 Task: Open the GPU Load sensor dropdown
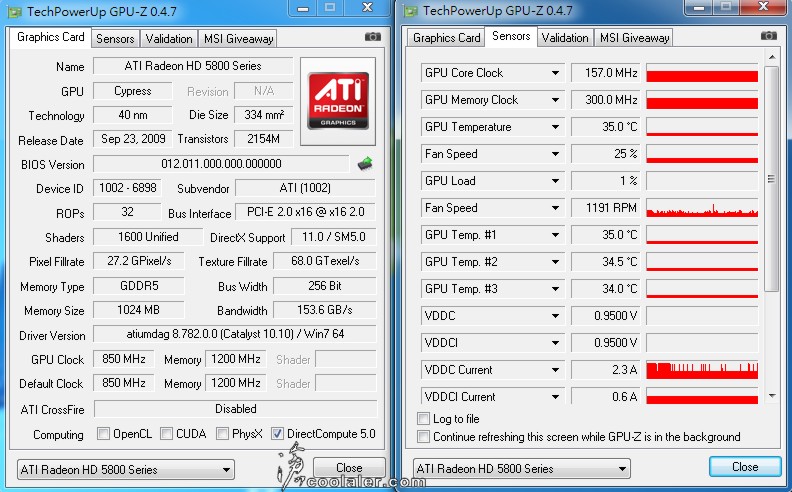point(555,181)
